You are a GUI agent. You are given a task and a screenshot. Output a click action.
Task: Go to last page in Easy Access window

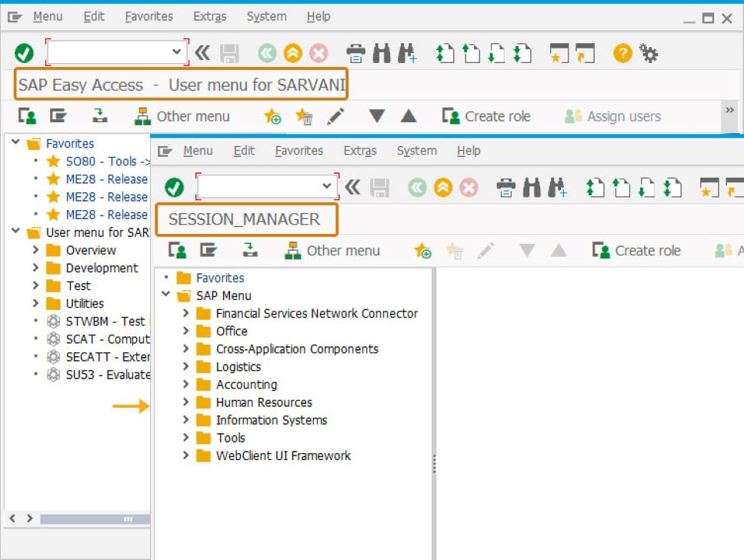coord(522,53)
